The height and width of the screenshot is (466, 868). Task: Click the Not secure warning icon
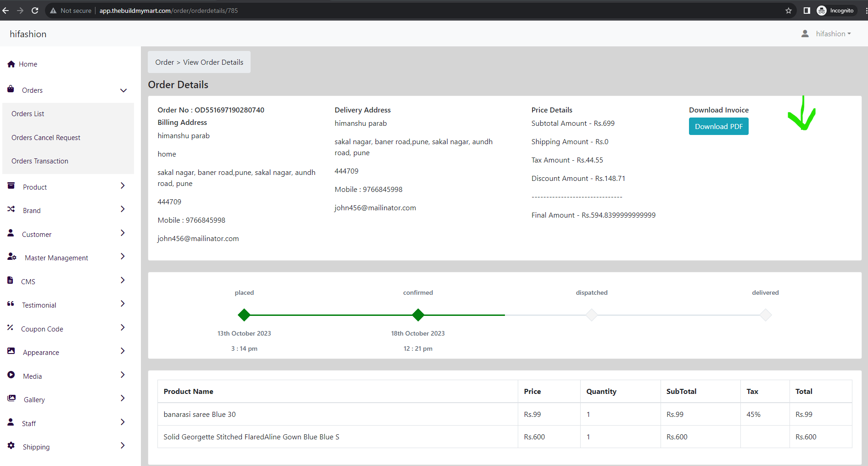[x=53, y=11]
